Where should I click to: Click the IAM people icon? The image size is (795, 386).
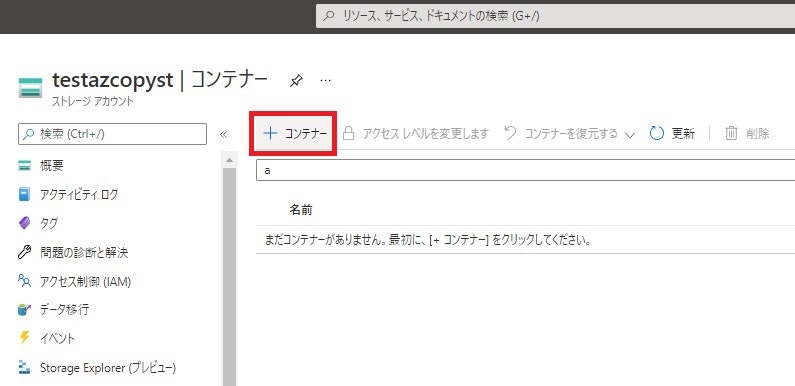[x=24, y=281]
